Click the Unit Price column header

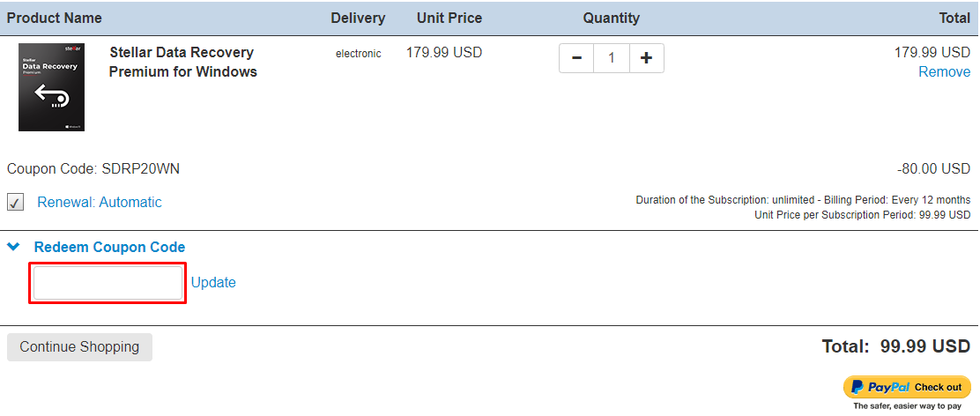[449, 19]
